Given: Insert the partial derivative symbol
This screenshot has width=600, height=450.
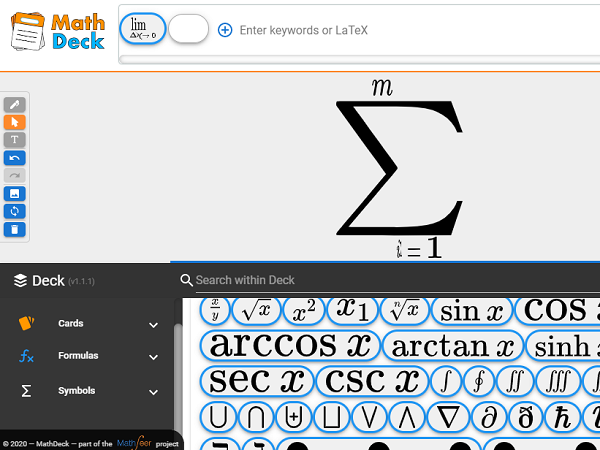Looking at the screenshot, I should click(489, 417).
